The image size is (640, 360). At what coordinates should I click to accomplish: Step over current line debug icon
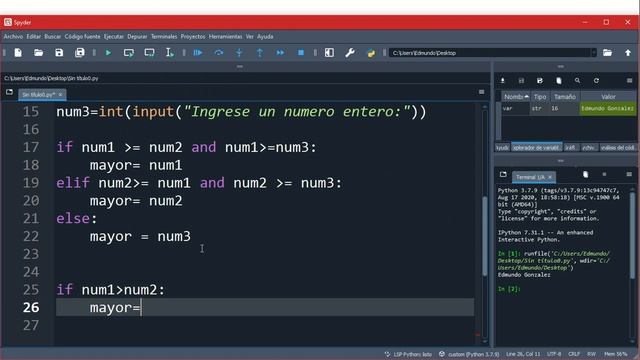[x=219, y=53]
